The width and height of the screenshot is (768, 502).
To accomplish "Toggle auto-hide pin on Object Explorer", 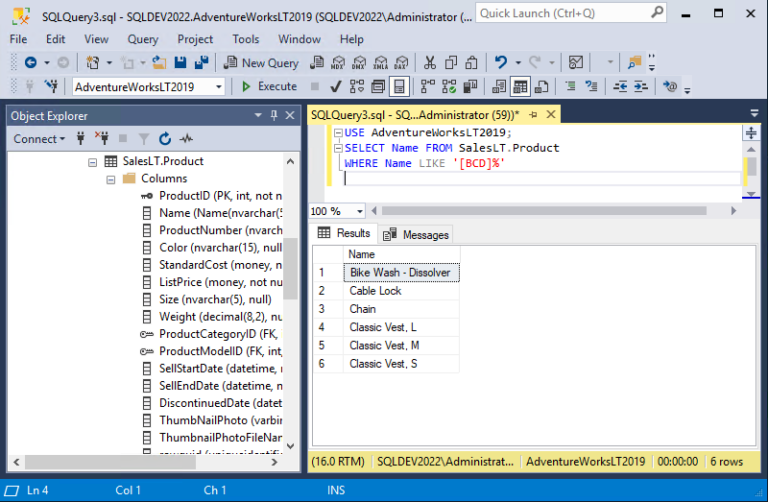I will (274, 116).
